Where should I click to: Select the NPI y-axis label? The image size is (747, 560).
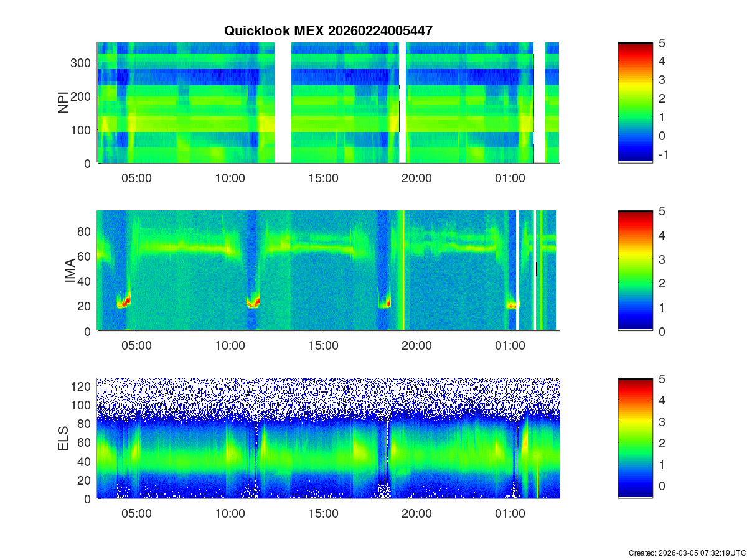point(63,103)
